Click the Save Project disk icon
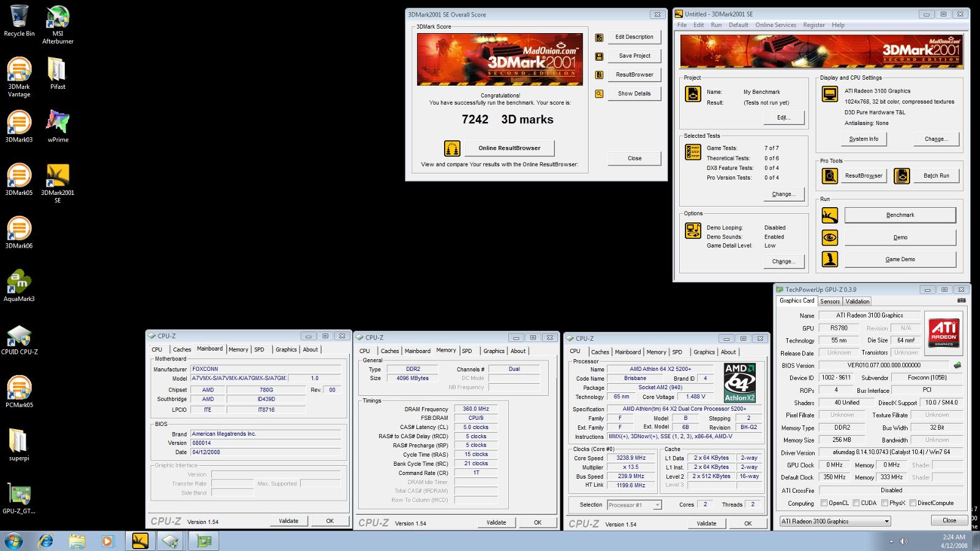Image resolution: width=980 pixels, height=551 pixels. tap(599, 56)
